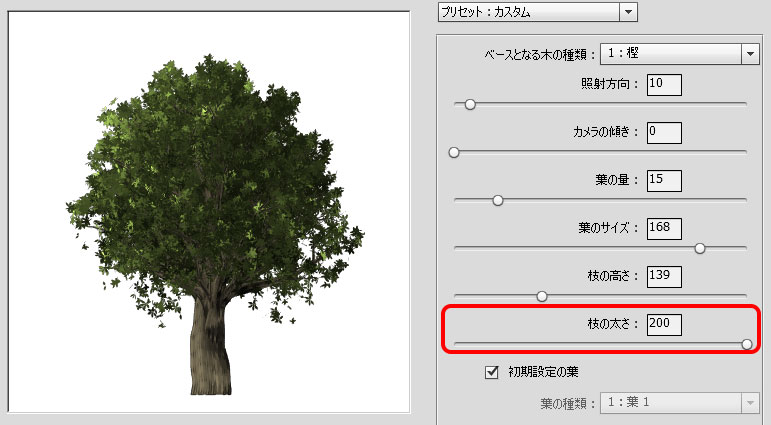Click the 照射方向 label text
This screenshot has height=425, width=771.
click(609, 84)
